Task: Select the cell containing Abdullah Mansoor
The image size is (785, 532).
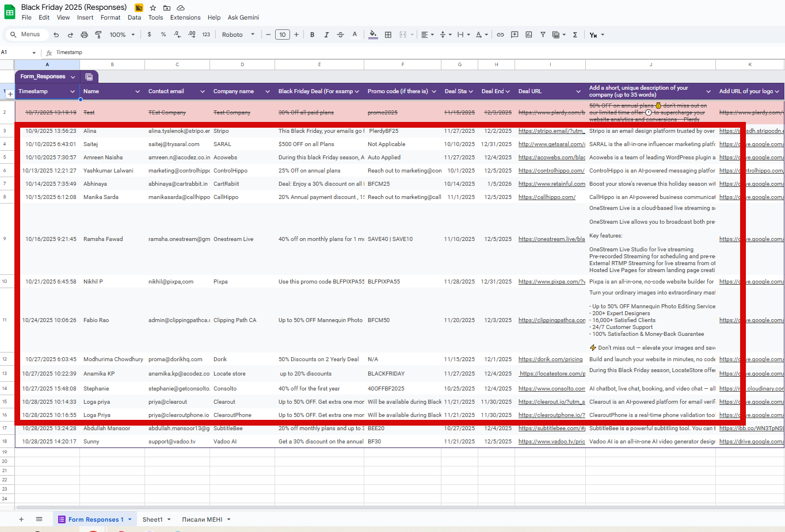Action: 112,428
